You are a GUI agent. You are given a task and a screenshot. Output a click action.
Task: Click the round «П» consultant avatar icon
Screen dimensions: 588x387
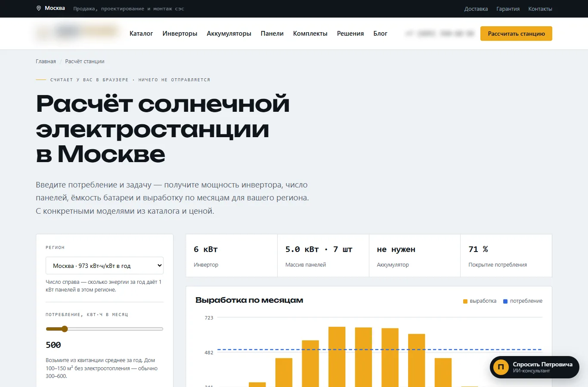[x=501, y=367]
